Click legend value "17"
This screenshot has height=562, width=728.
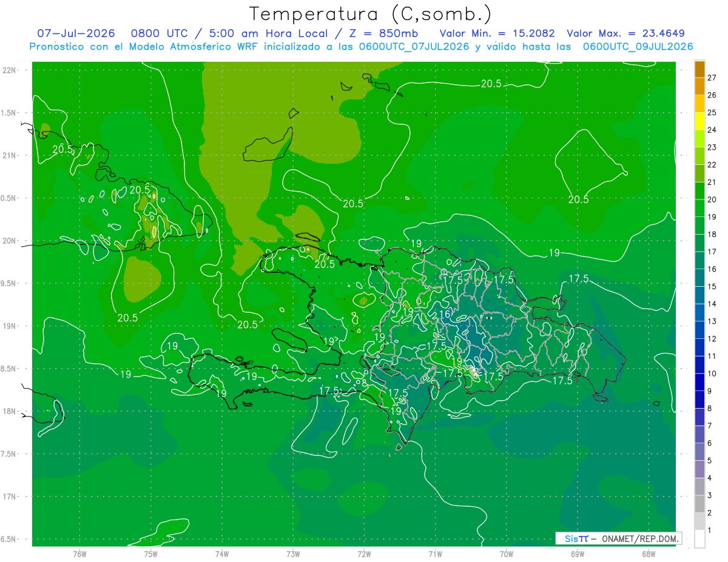click(x=712, y=252)
